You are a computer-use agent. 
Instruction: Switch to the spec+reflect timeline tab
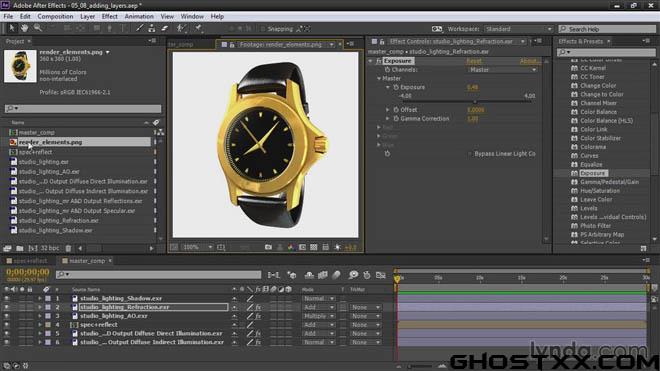tap(27, 261)
